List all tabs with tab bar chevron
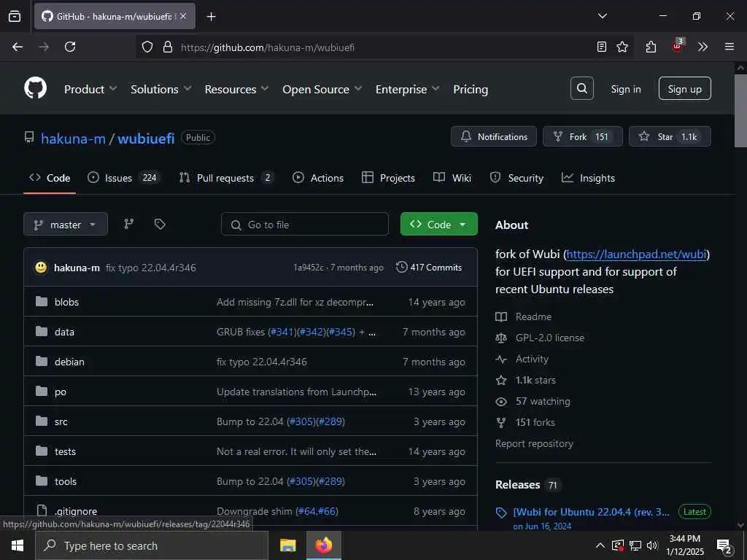The height and width of the screenshot is (560, 747). tap(602, 16)
